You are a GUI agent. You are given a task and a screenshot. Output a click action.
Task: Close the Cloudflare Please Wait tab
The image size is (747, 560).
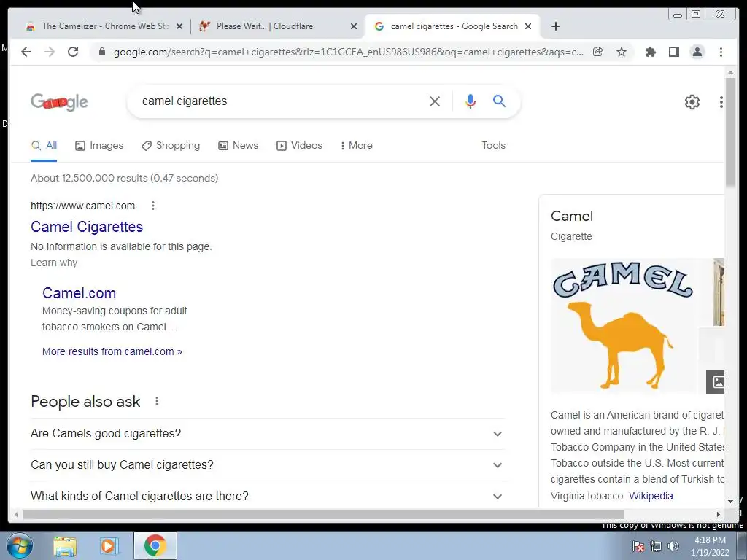pos(354,27)
